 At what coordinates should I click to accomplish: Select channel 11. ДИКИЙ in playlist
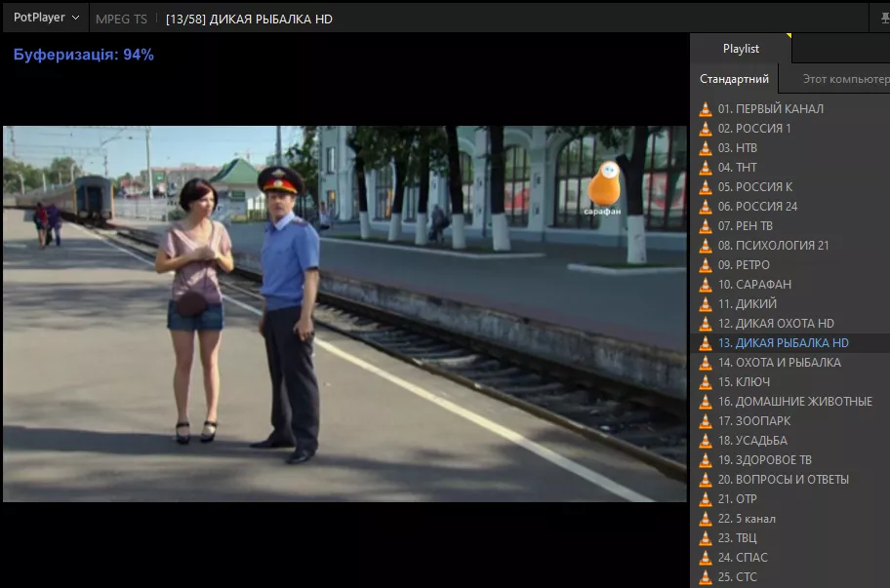[790, 304]
